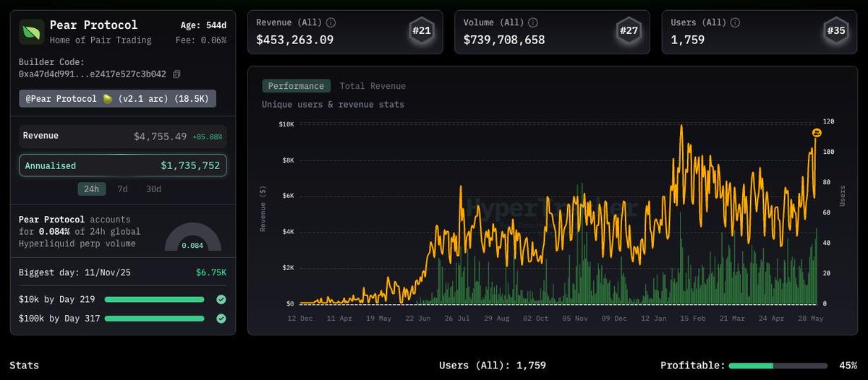Click the Age: 544d label

pos(203,25)
